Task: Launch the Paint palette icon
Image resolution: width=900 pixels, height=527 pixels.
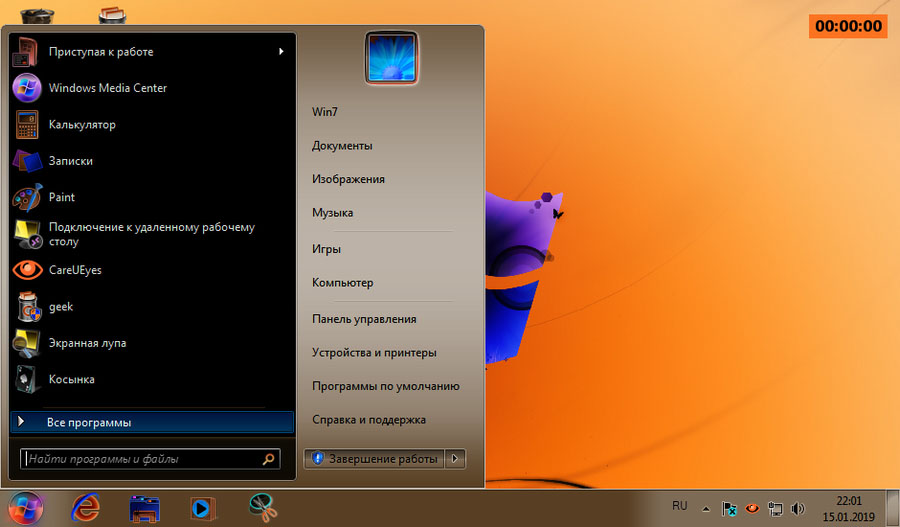Action: 27,197
